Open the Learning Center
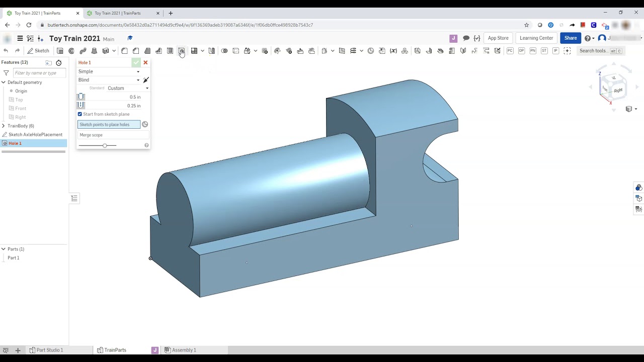Image resolution: width=644 pixels, height=362 pixels. pyautogui.click(x=536, y=38)
